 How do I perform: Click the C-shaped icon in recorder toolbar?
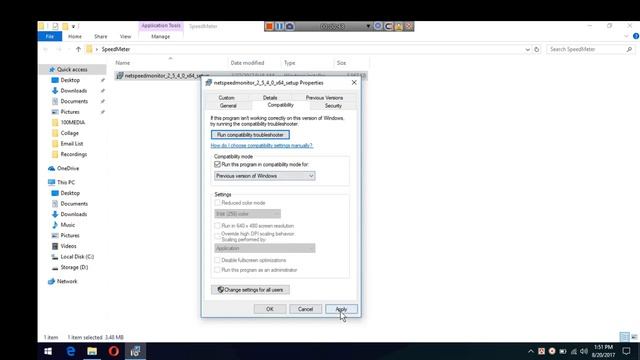pyautogui.click(x=388, y=26)
